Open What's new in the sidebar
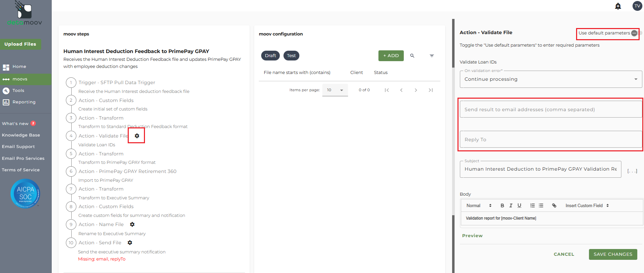644x273 pixels. pos(15,124)
